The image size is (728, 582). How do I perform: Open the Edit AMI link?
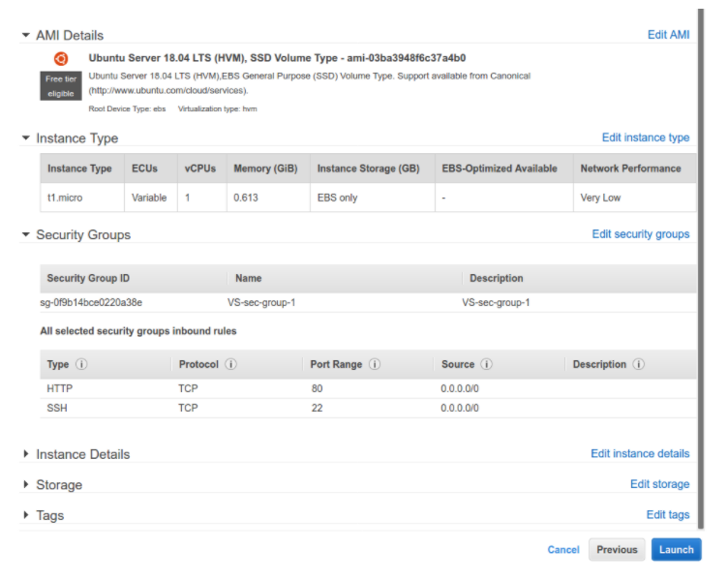(x=668, y=35)
